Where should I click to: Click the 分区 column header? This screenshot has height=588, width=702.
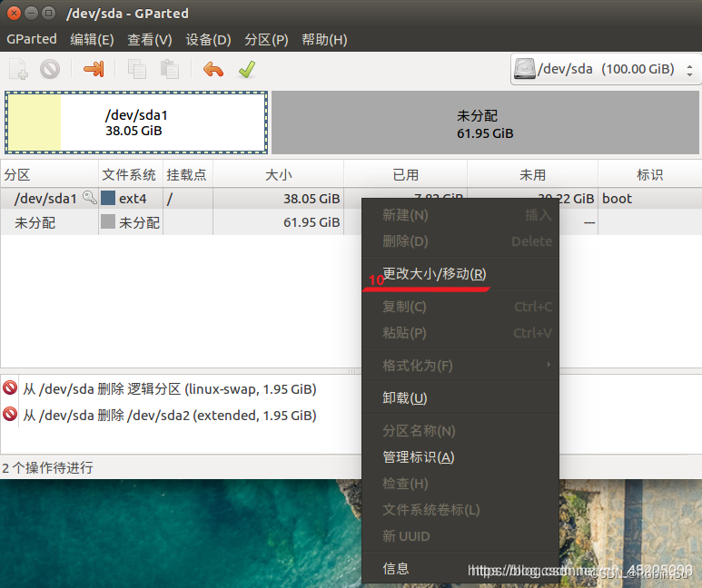coord(49,174)
